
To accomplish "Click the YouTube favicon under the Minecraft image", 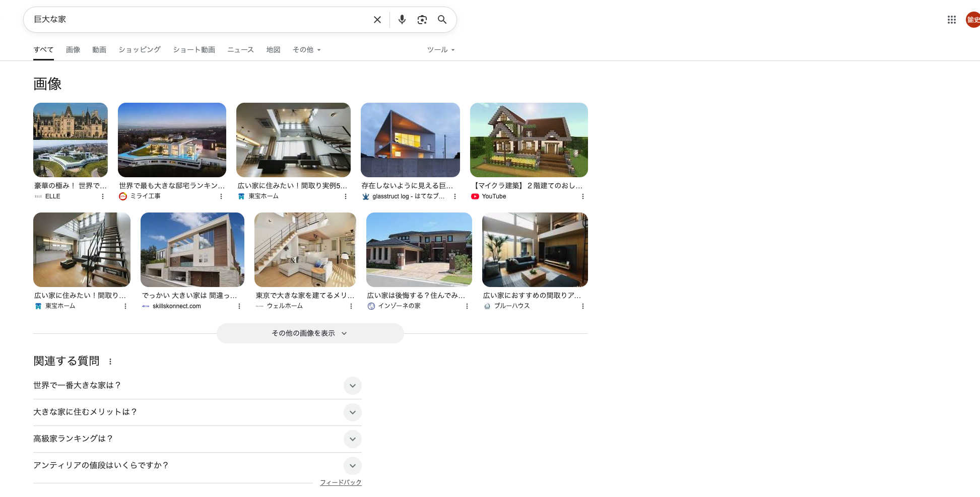I will [475, 196].
